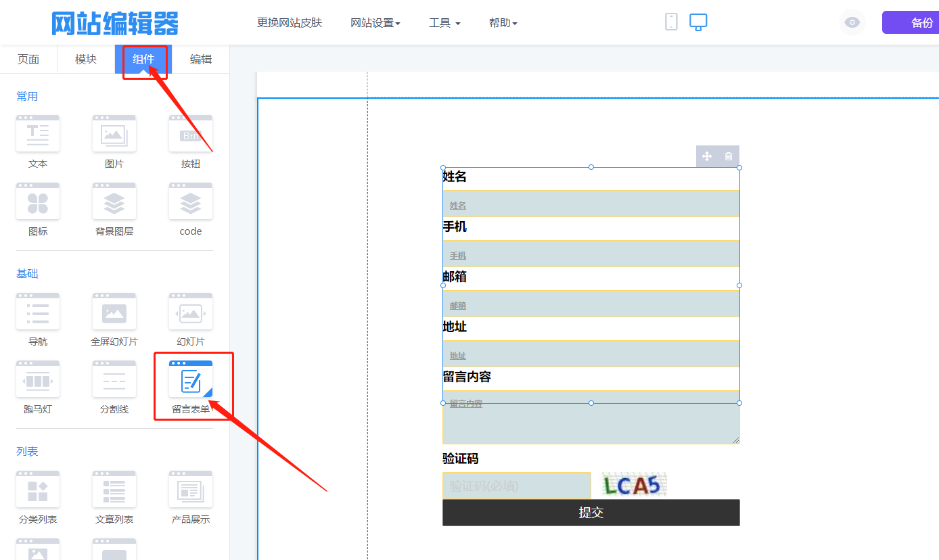Image resolution: width=939 pixels, height=560 pixels.
Task: Select the 文本 text component icon
Action: 38,134
